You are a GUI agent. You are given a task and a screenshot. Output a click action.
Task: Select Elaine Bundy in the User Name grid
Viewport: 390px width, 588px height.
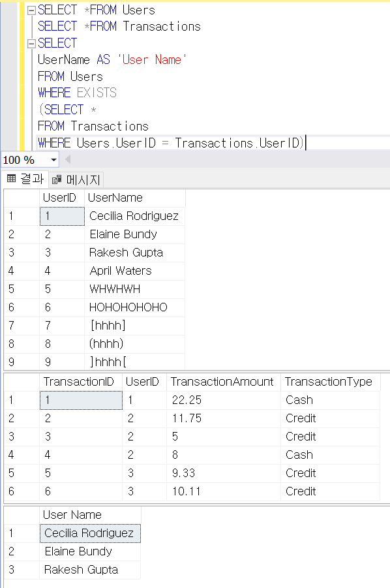90,551
